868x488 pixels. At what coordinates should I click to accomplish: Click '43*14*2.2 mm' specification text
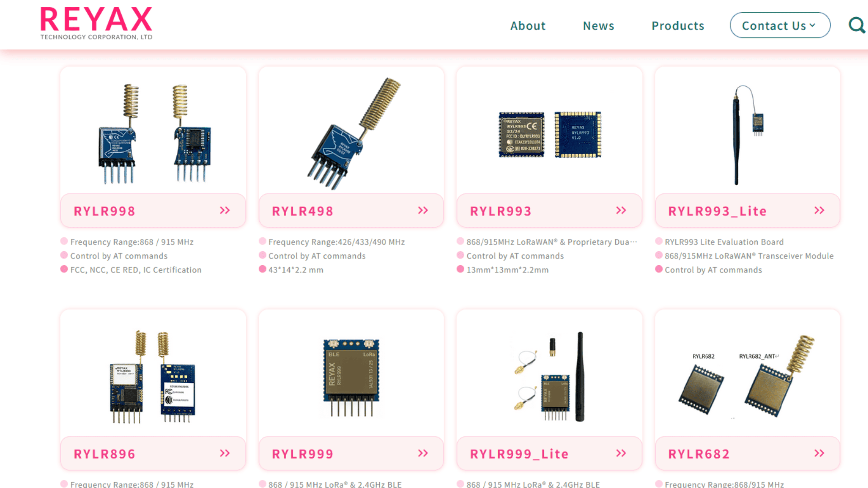296,270
